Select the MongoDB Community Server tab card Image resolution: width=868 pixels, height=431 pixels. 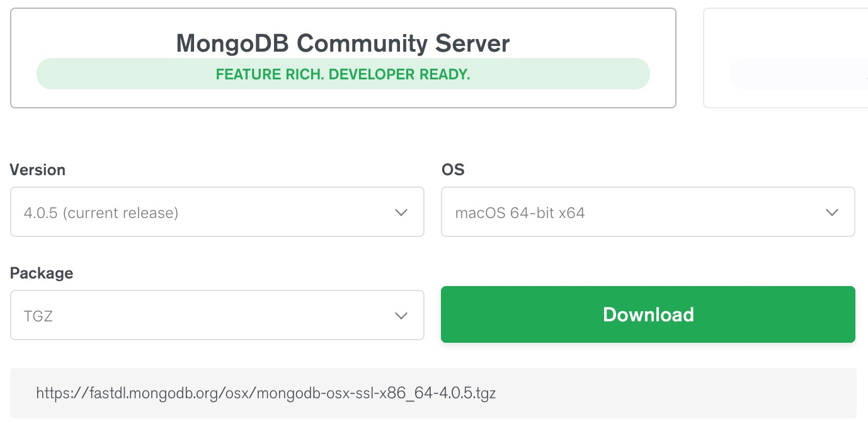tap(343, 58)
